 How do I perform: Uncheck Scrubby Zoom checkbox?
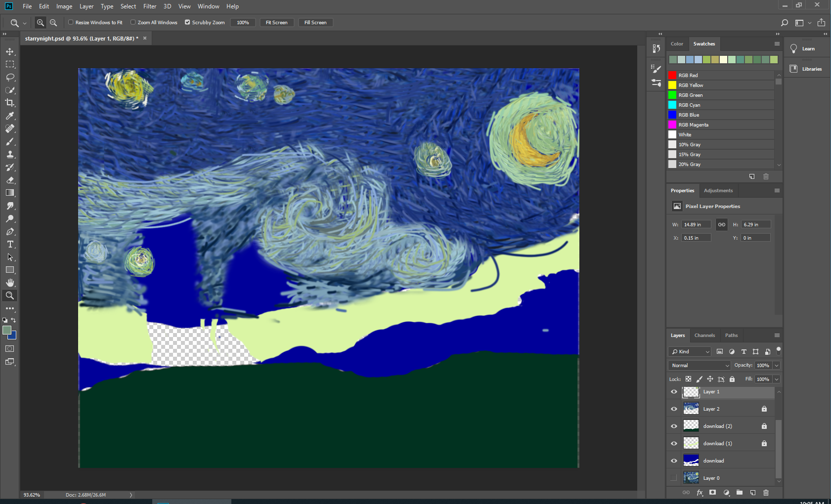(187, 22)
